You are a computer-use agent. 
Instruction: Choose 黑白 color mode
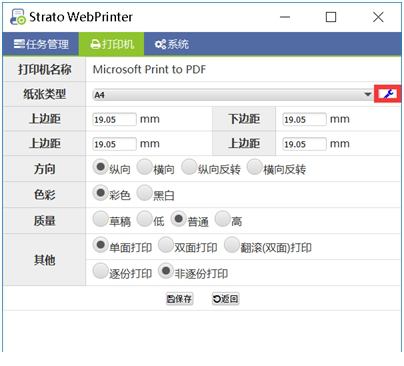(144, 193)
